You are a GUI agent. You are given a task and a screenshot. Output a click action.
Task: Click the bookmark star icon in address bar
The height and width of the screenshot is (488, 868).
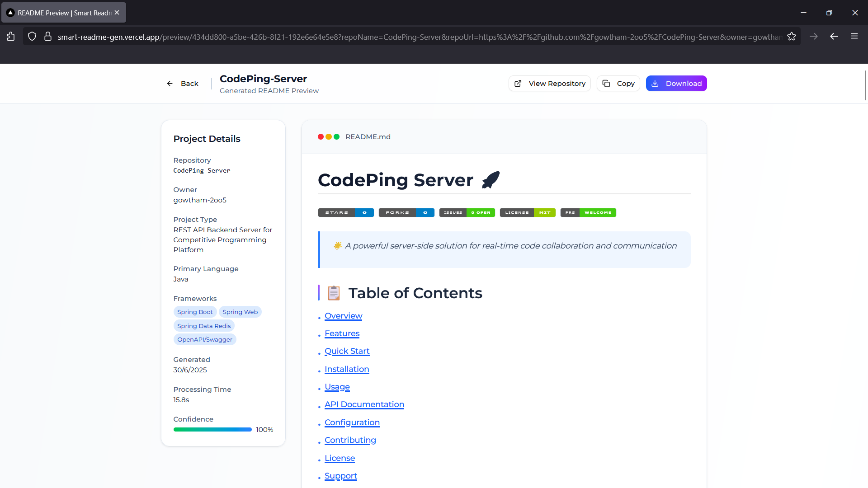tap(791, 37)
